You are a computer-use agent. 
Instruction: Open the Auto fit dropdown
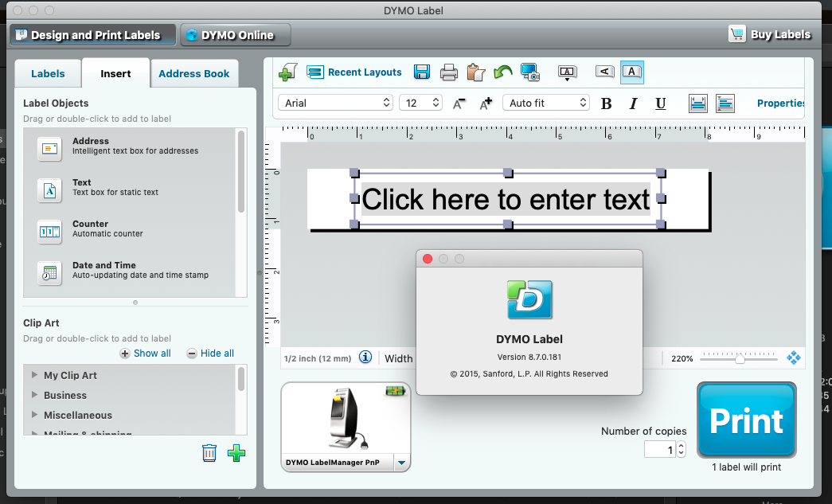(x=546, y=103)
